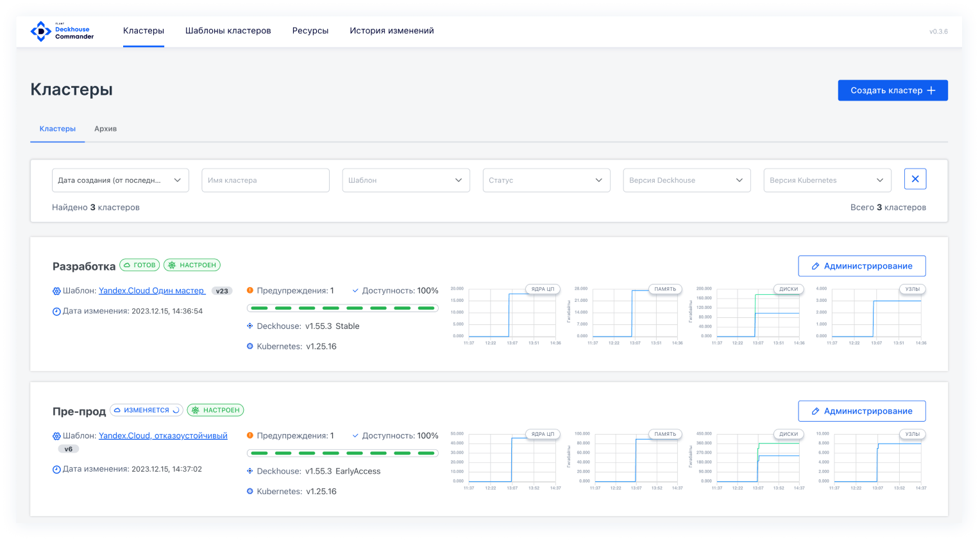Click the Всего 3 кластеров text
Viewport: 980px width, 541px height.
pyautogui.click(x=888, y=207)
